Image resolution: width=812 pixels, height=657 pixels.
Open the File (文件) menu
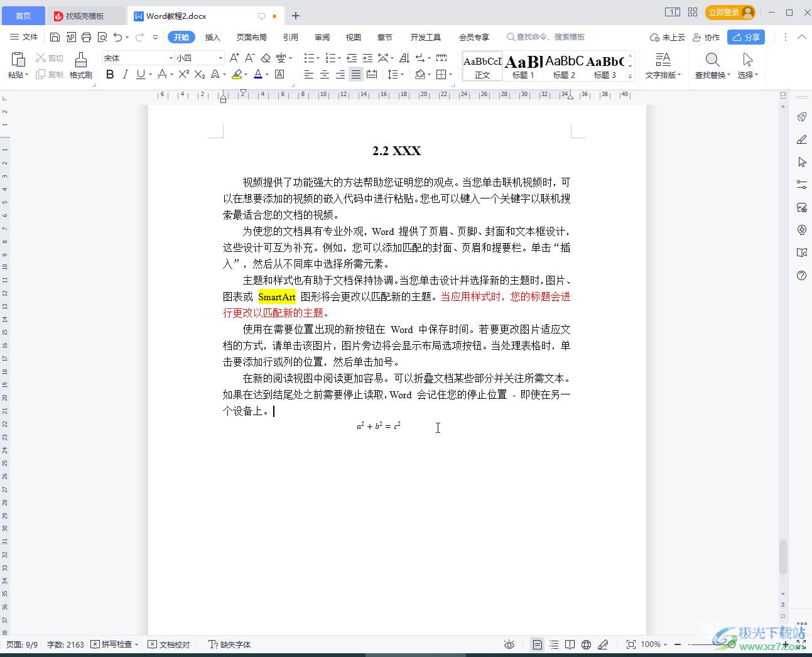coord(24,37)
